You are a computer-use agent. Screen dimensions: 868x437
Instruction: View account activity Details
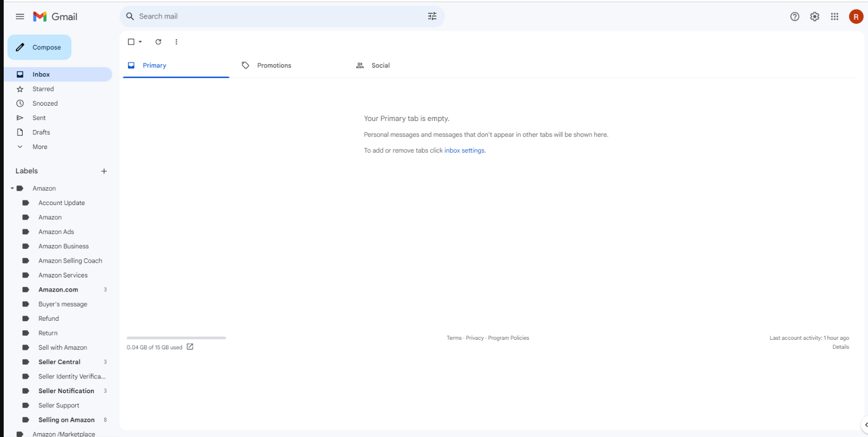point(841,347)
